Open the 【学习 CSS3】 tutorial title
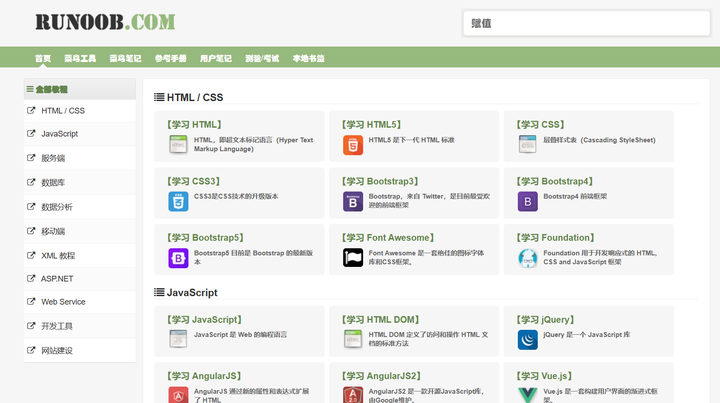The width and height of the screenshot is (720, 403). 193,181
